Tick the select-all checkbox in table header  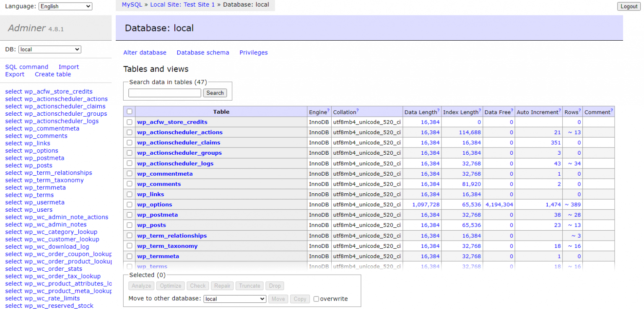tap(130, 112)
